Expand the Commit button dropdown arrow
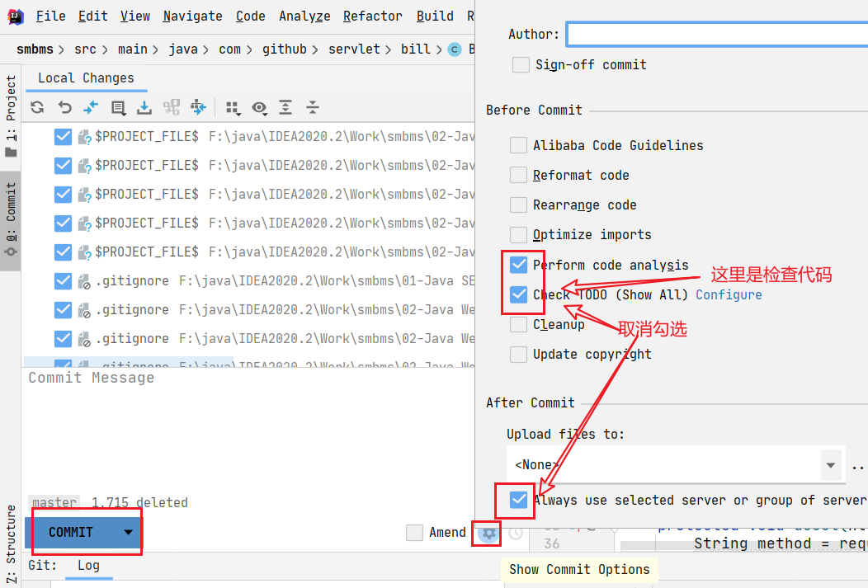 coord(129,532)
